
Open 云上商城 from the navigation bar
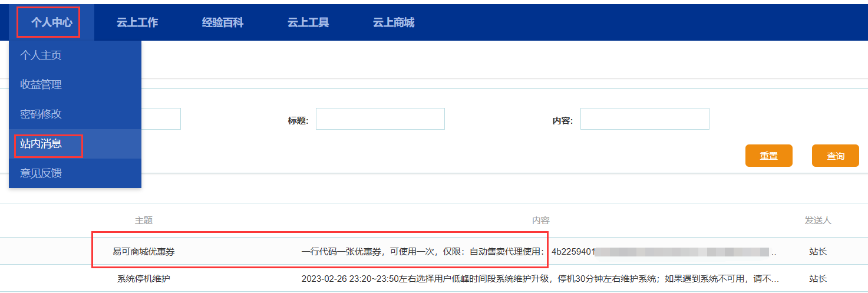pos(393,22)
